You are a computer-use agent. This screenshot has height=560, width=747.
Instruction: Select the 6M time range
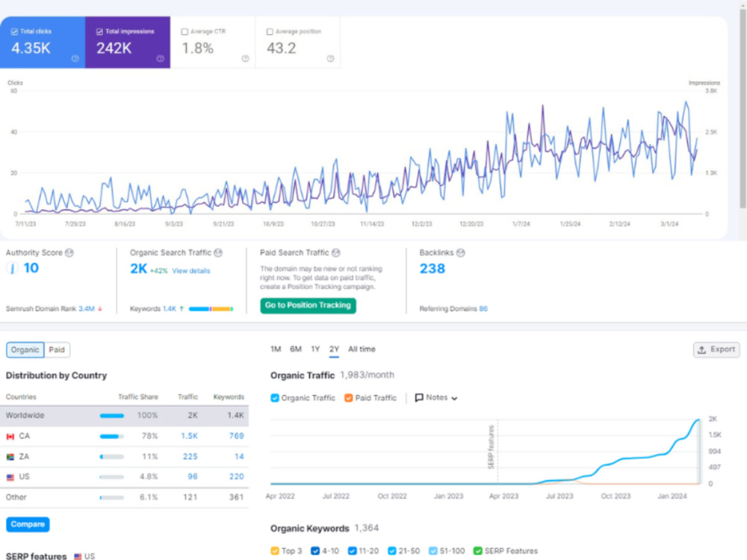(295, 349)
